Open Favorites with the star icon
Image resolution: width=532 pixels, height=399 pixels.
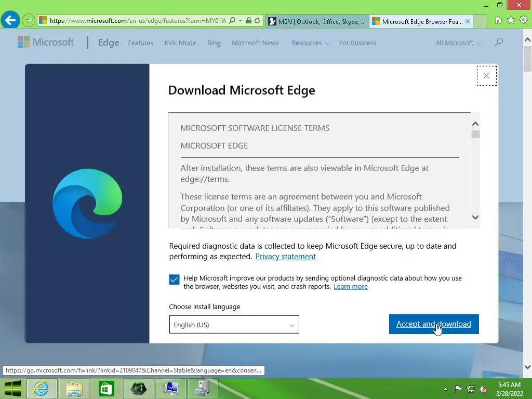(511, 20)
